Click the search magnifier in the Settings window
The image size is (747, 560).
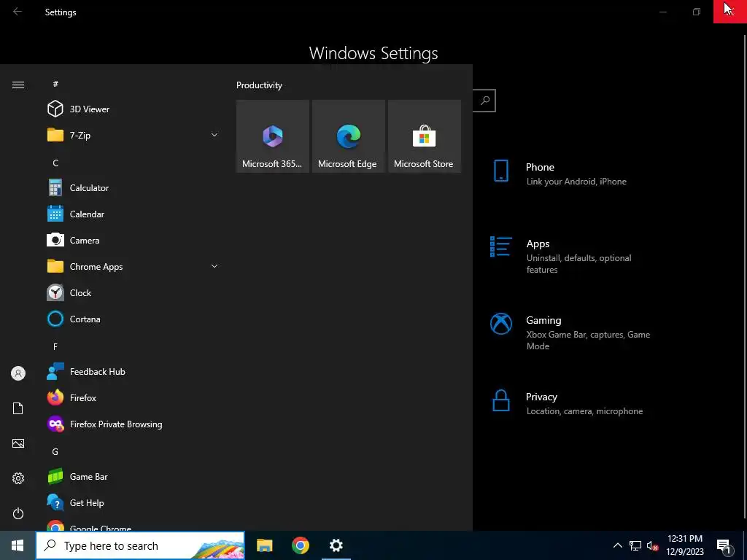click(484, 101)
